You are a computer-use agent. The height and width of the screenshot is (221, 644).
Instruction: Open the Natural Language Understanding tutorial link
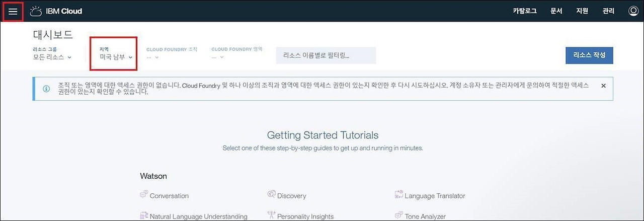[199, 216]
